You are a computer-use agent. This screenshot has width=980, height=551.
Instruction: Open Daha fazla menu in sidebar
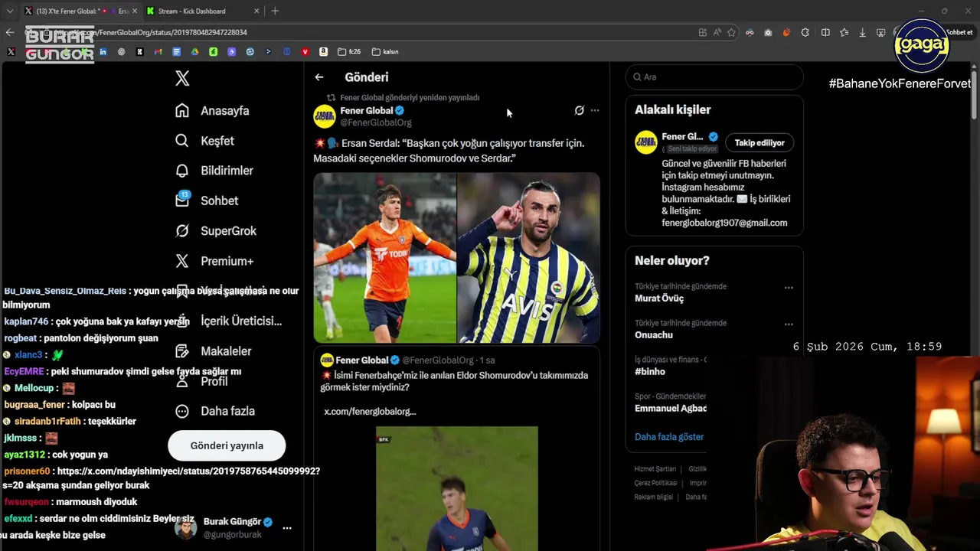click(x=215, y=411)
